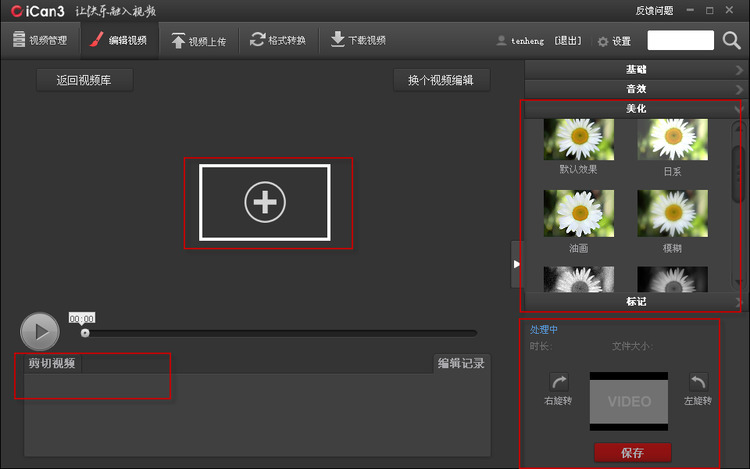Add a video with the plus icon
The height and width of the screenshot is (469, 750).
coord(265,202)
